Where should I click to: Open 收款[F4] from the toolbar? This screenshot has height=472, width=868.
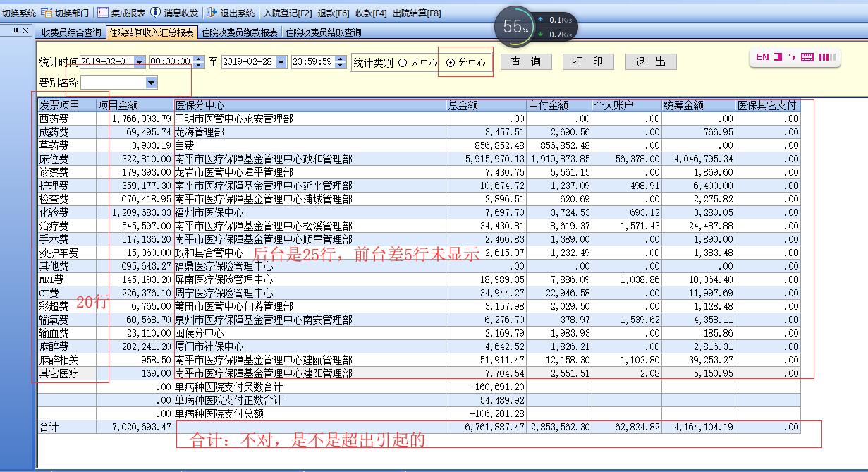coord(371,13)
